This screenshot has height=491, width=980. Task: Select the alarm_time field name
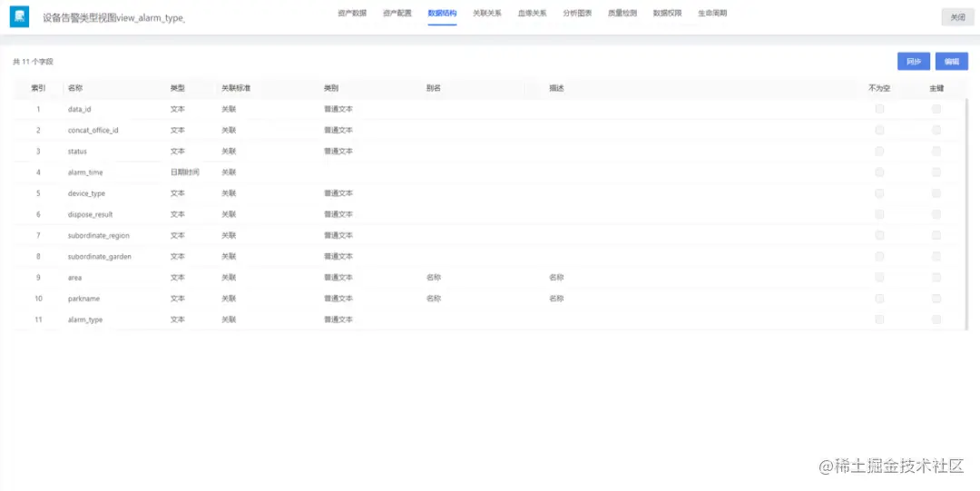point(85,172)
